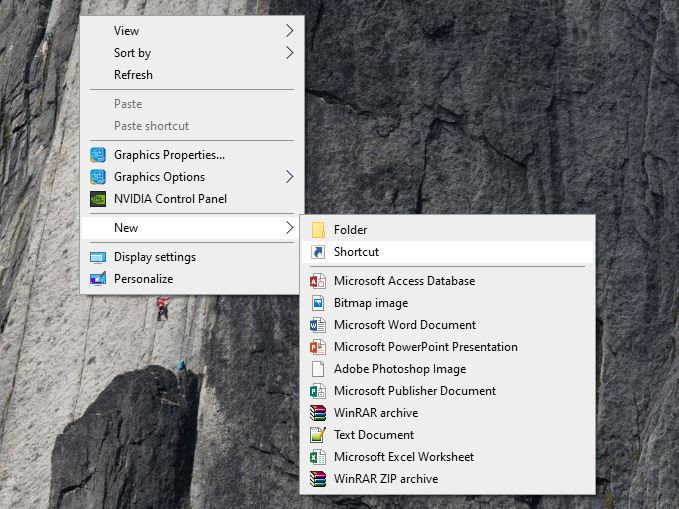Create a new Shortcut label
This screenshot has height=509, width=679.
[x=356, y=252]
